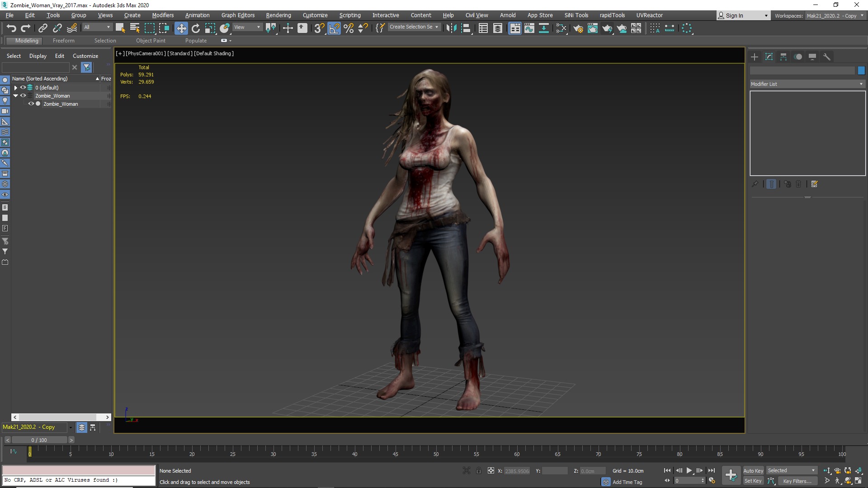Open the Sign In dropdown arrow
This screenshot has width=868, height=488.
point(766,16)
